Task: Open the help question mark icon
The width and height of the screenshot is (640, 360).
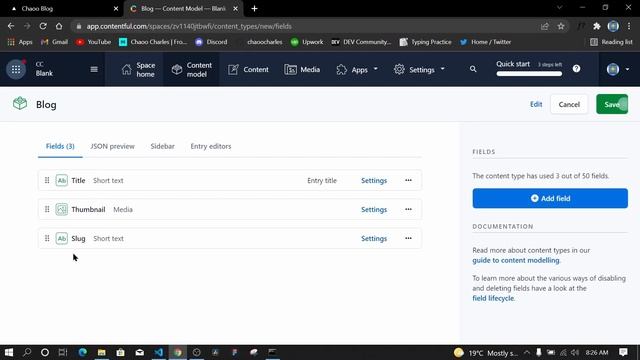Action: click(x=576, y=69)
